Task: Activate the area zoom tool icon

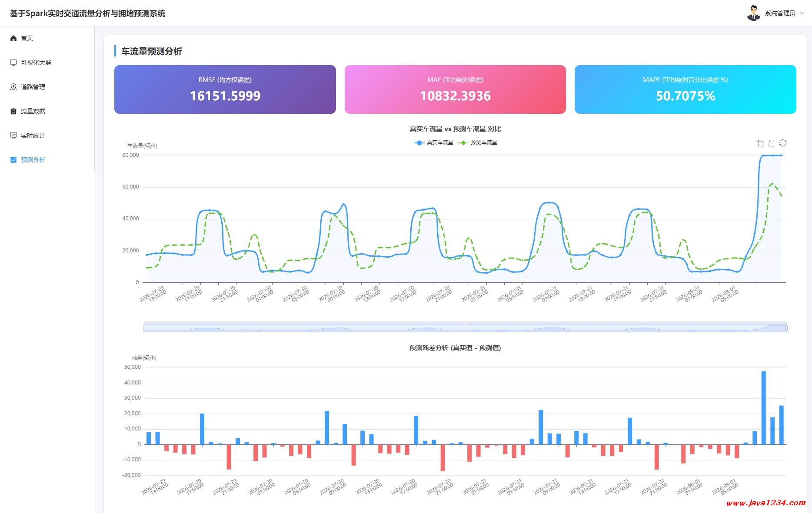Action: (760, 143)
